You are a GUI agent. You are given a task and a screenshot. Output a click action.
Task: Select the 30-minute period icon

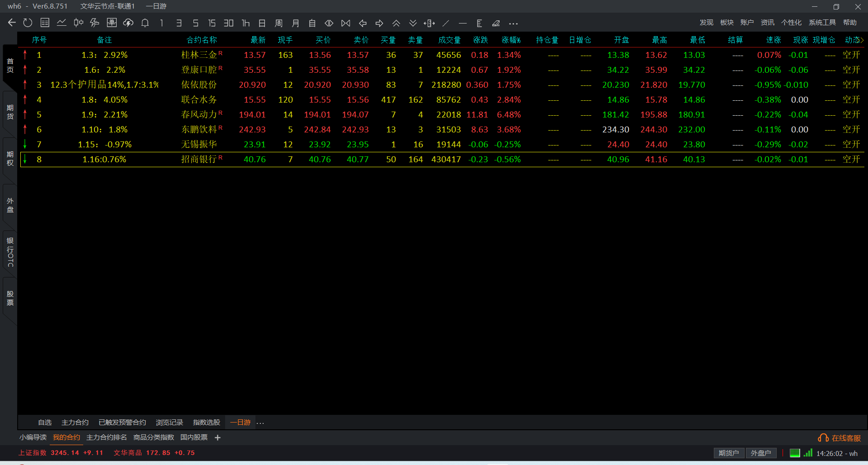pos(229,23)
